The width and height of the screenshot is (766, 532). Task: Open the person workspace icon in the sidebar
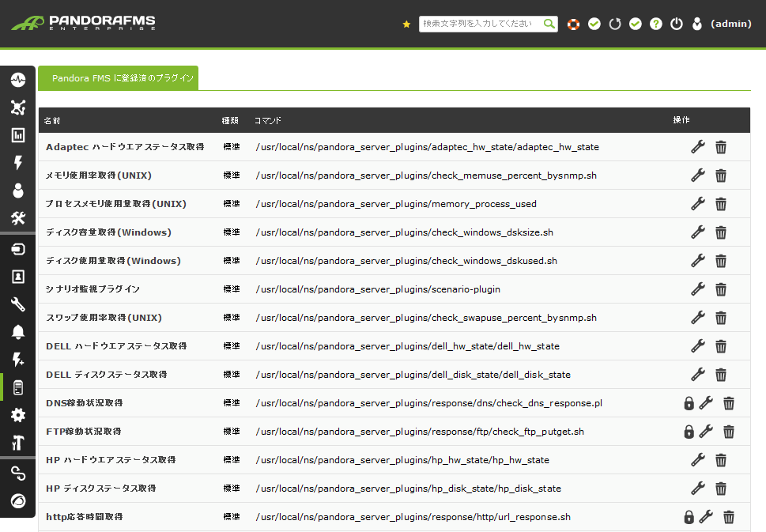(x=18, y=191)
